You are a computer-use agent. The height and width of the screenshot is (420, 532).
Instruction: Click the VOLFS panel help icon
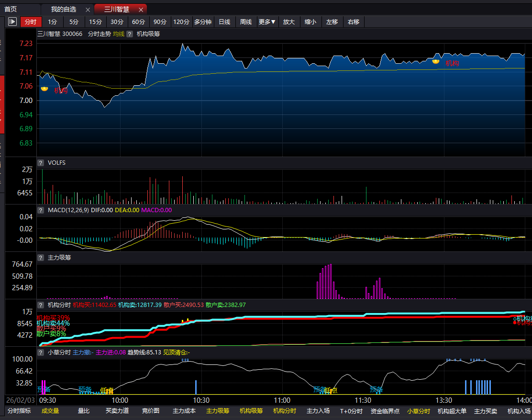[41, 163]
